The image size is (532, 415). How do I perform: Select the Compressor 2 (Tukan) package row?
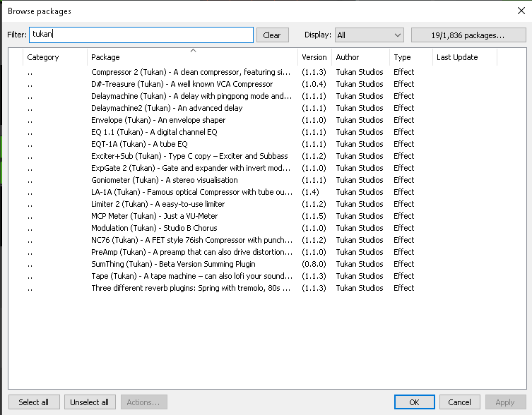point(267,72)
